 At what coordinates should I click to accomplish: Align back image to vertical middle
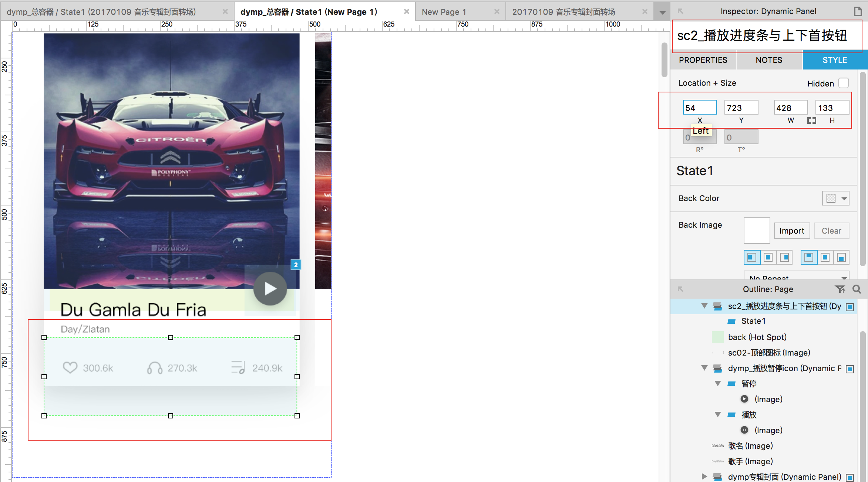(825, 257)
